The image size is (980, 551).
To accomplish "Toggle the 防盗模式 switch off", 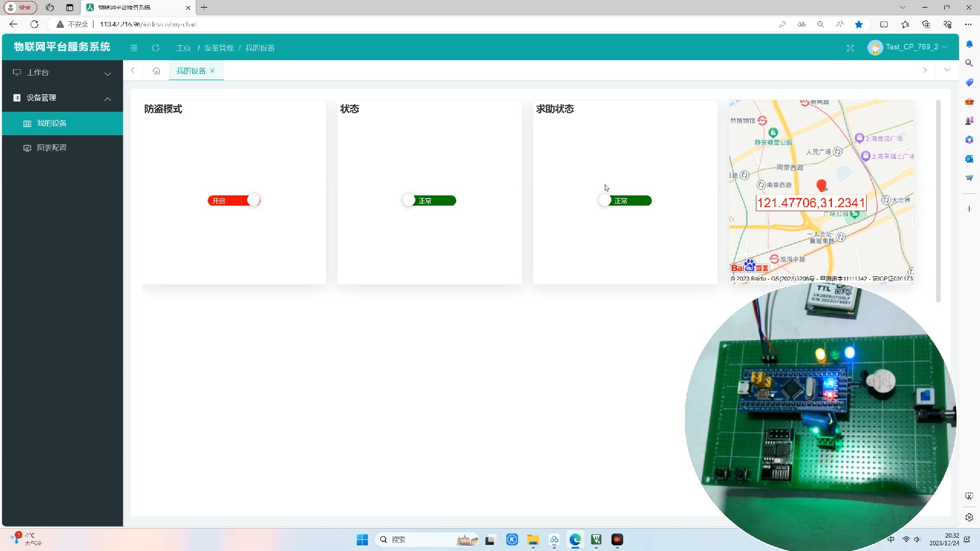I will [234, 201].
